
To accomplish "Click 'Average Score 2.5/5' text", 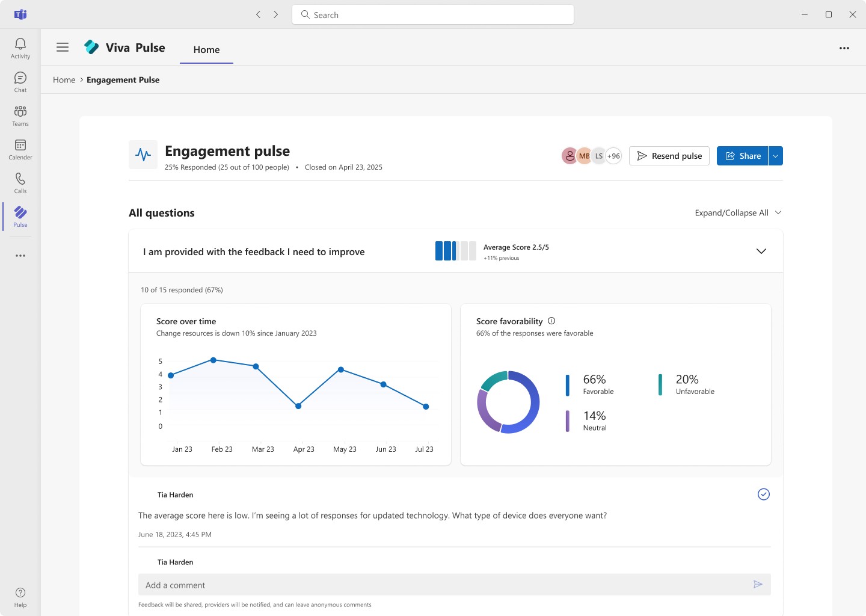I will [x=516, y=247].
